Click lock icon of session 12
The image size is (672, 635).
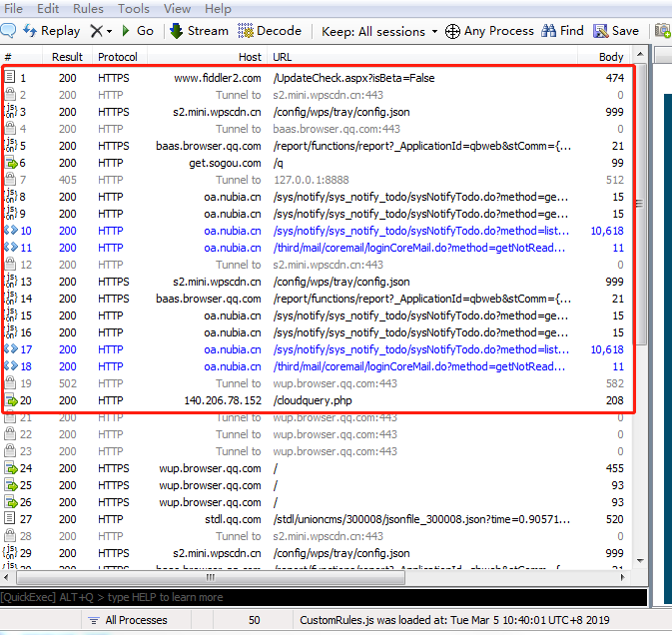click(x=10, y=264)
